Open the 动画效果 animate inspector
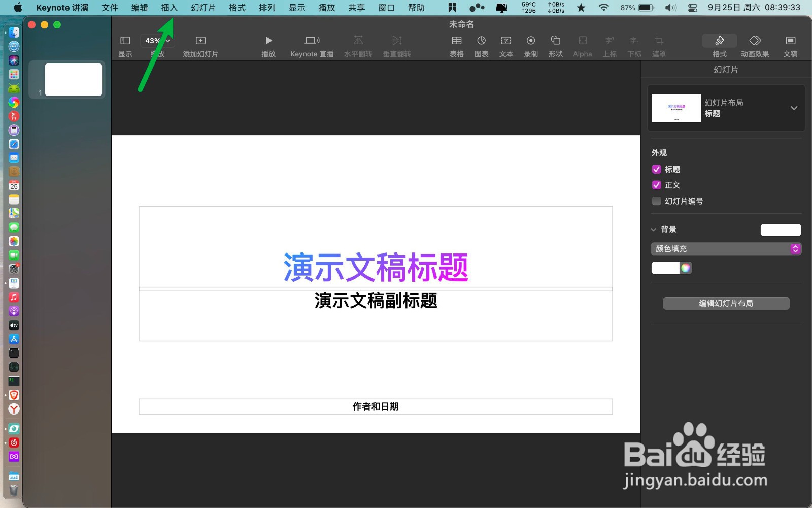812x508 pixels. pos(755,41)
